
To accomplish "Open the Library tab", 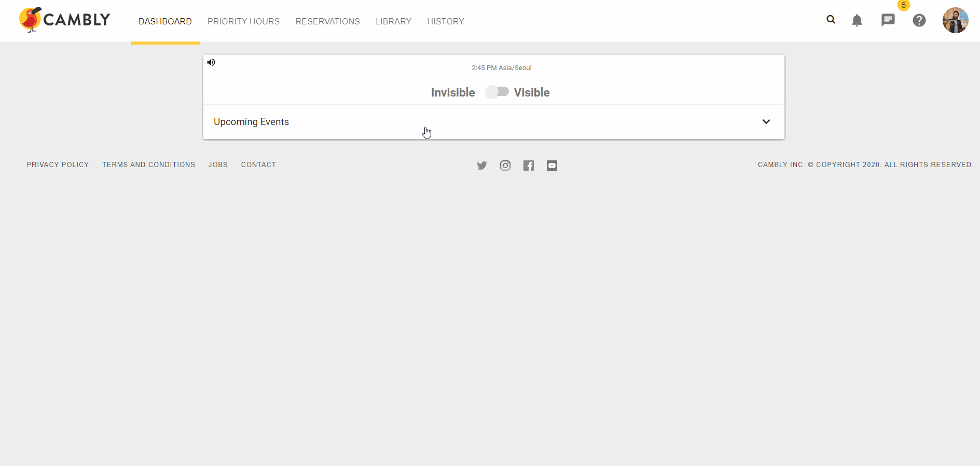I will coord(394,21).
